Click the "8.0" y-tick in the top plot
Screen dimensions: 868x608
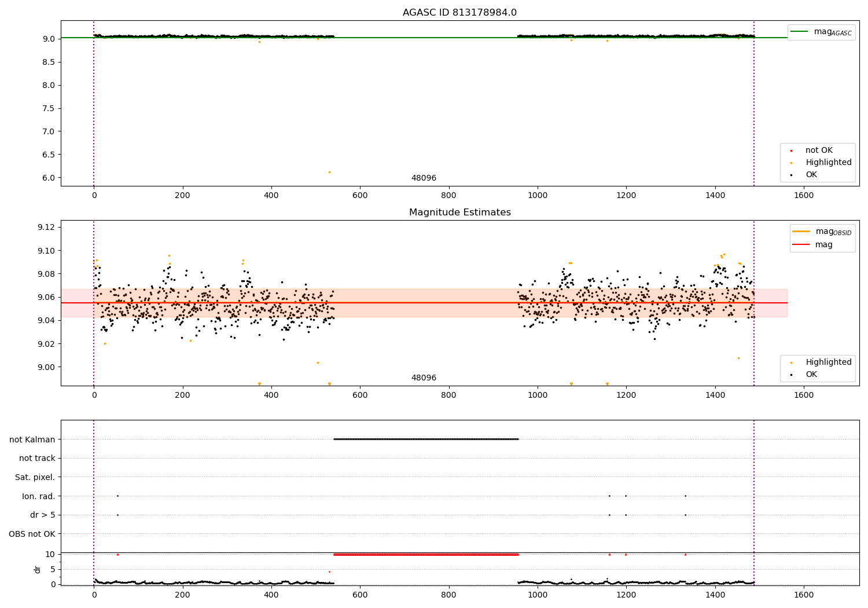(x=49, y=85)
